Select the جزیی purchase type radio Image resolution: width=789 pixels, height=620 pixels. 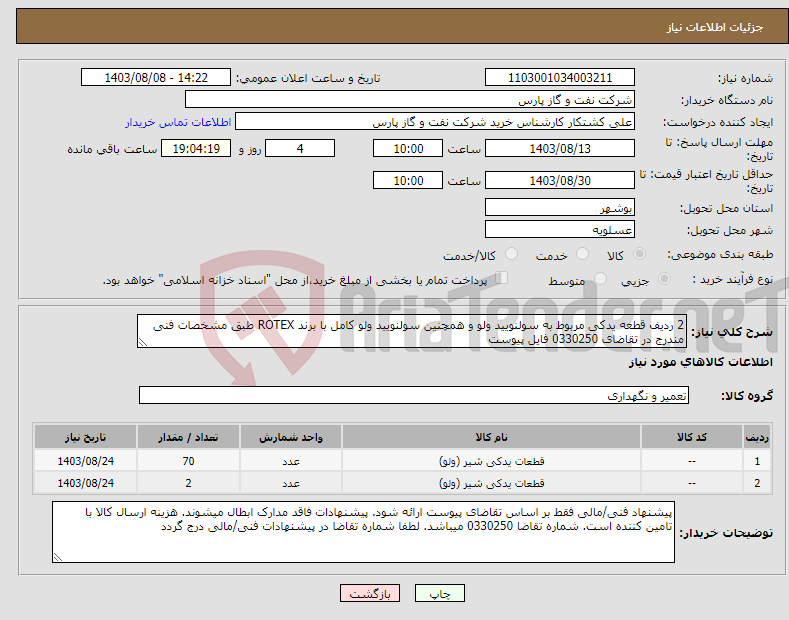coord(664,279)
